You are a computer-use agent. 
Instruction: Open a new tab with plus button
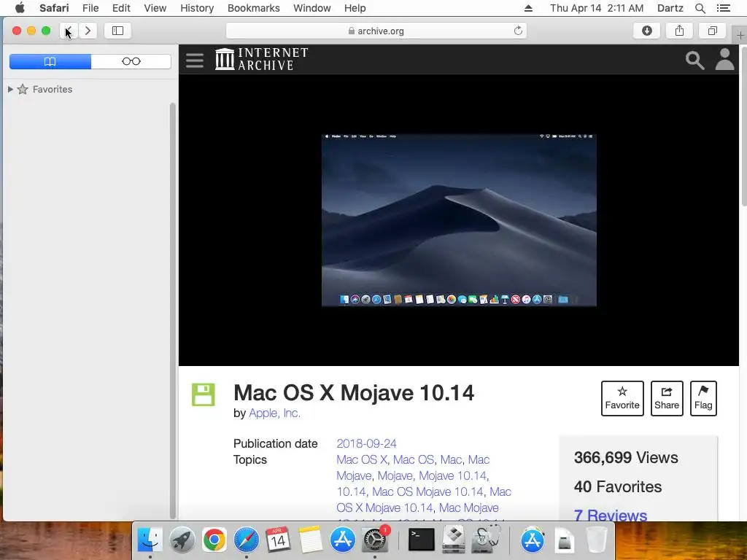(740, 35)
